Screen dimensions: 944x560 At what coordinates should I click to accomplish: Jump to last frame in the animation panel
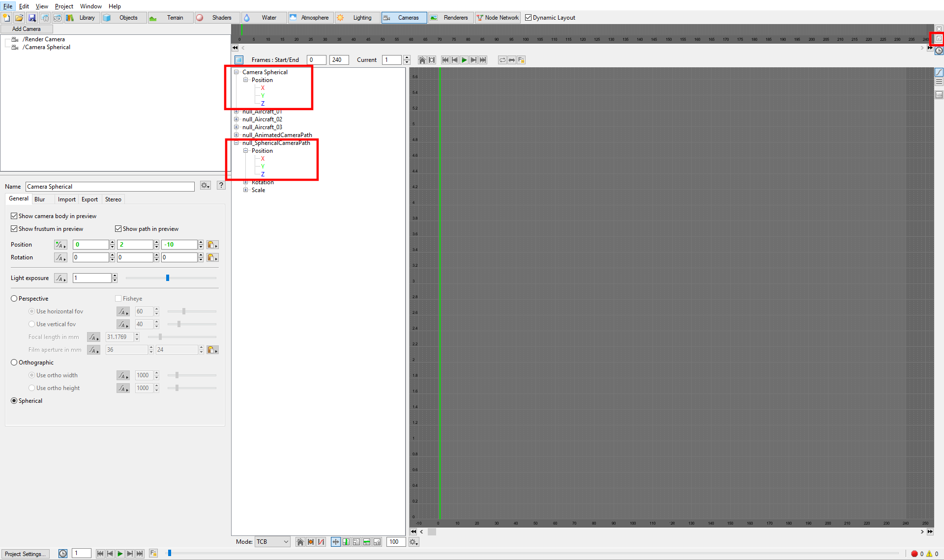click(483, 60)
